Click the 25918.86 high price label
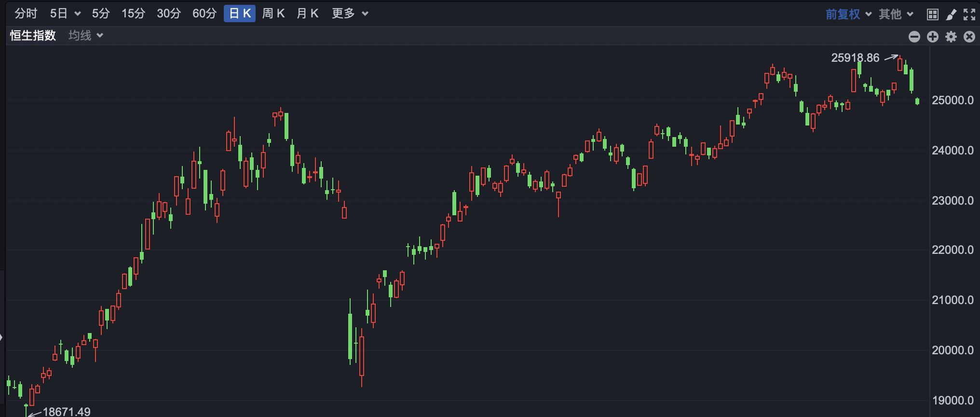 point(855,58)
